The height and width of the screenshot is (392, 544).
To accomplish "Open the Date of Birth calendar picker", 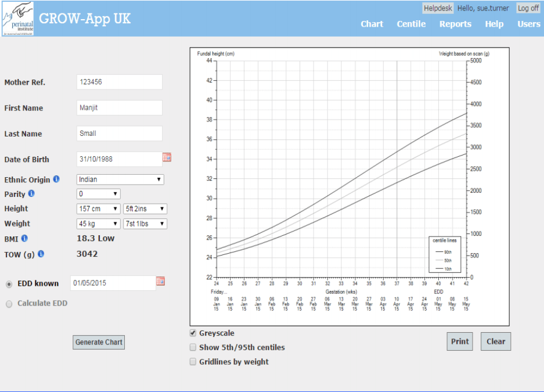I will 167,157.
